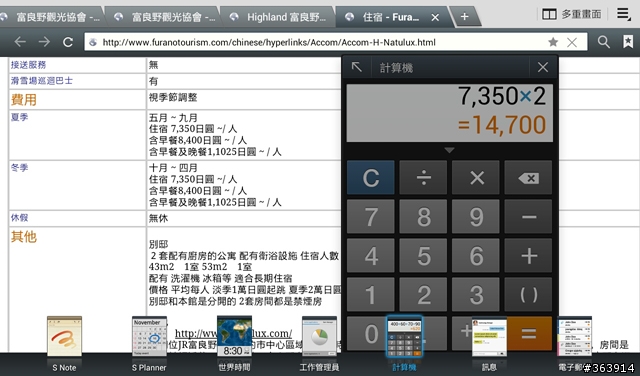
Task: Click the 視季節調整 cell text
Action: [x=173, y=97]
